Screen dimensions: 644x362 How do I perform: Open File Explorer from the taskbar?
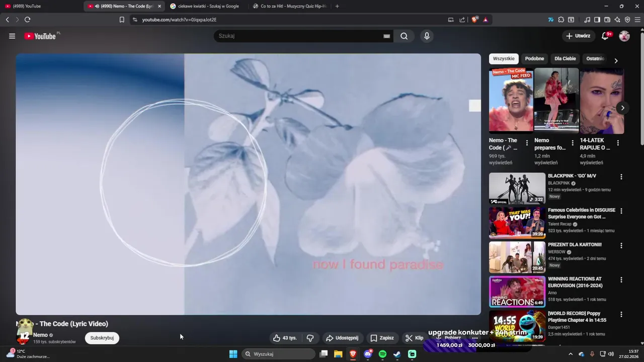(338, 354)
